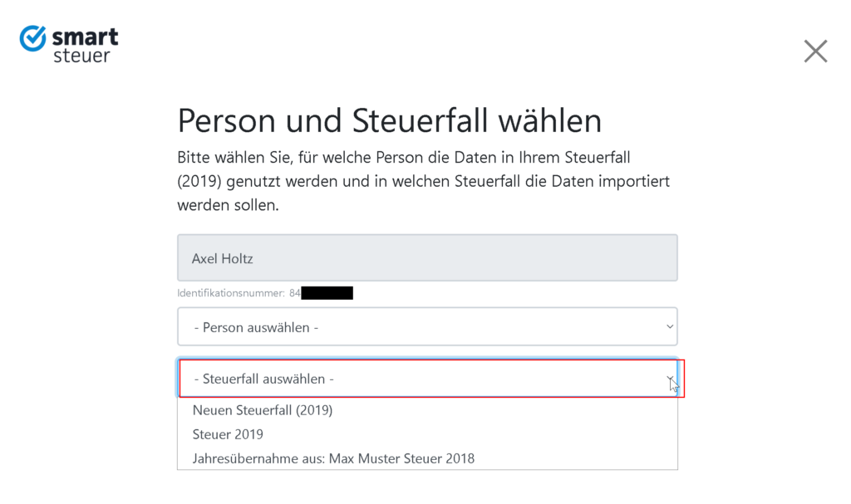Click the visible digits '84' of the ID
Image resolution: width=851 pixels, height=504 pixels.
(x=295, y=293)
